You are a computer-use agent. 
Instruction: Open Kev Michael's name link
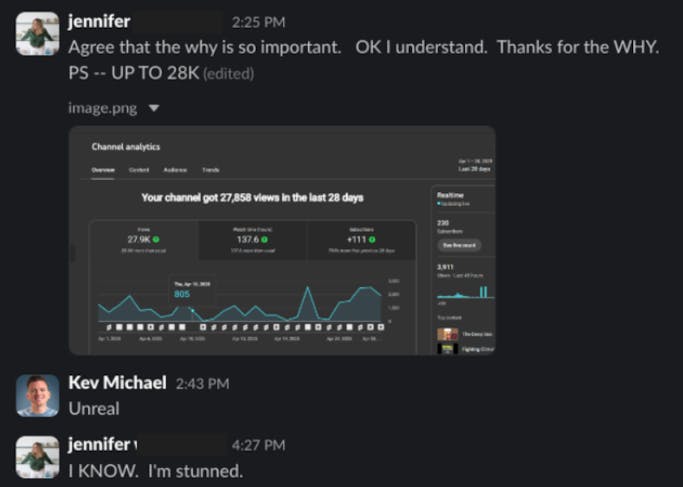coord(118,383)
